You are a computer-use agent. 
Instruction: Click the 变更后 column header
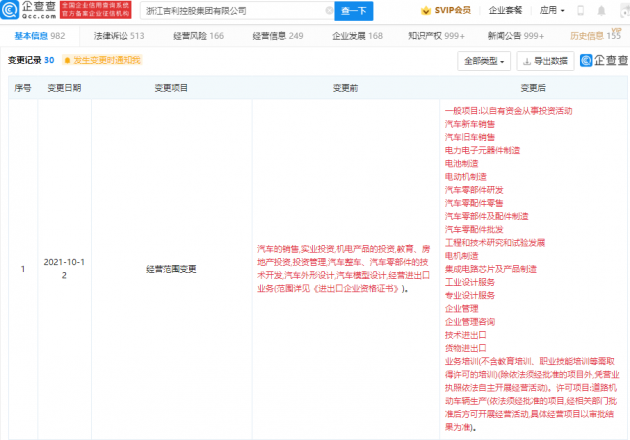(x=533, y=88)
